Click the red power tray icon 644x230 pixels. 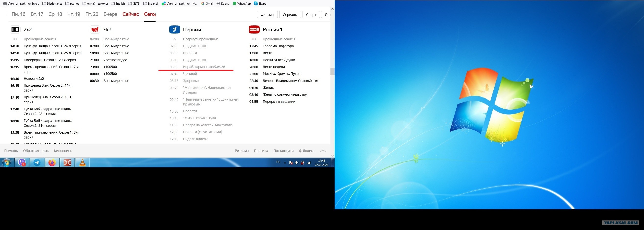click(x=303, y=163)
